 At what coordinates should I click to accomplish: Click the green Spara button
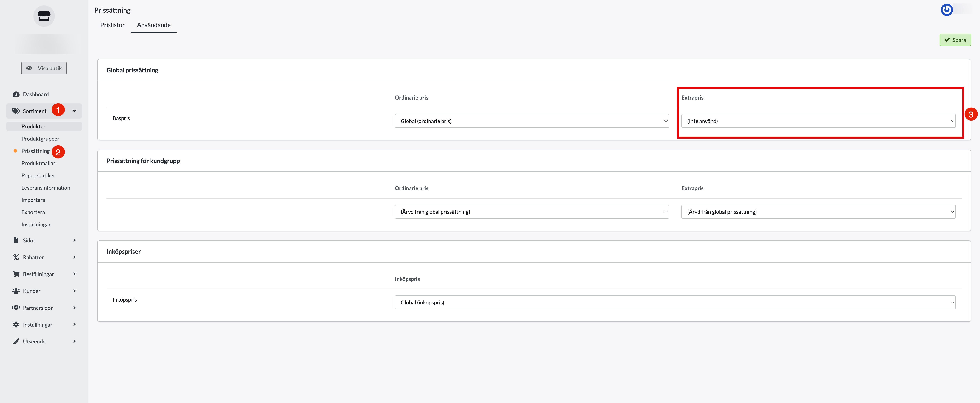(x=955, y=40)
